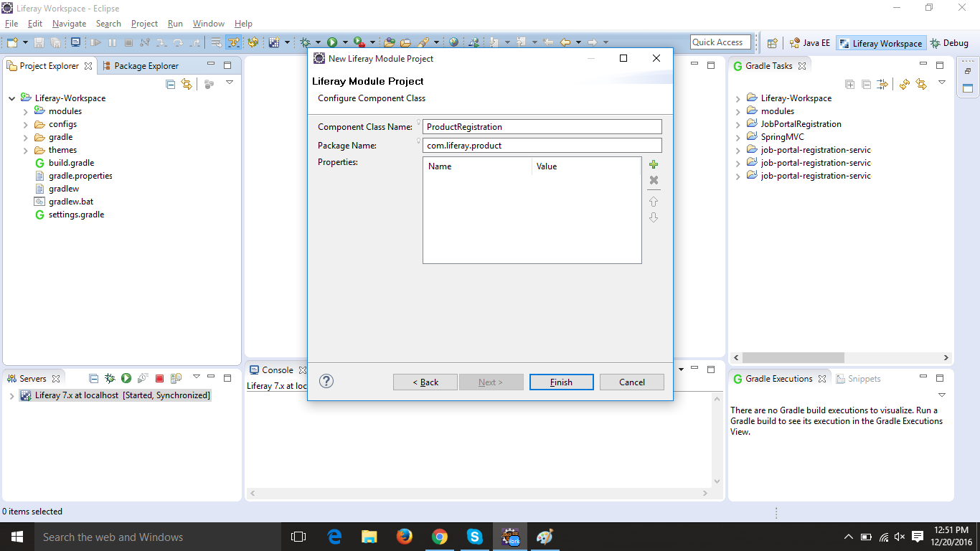
Task: Toggle Link with Editor in Package Explorer
Action: (186, 83)
